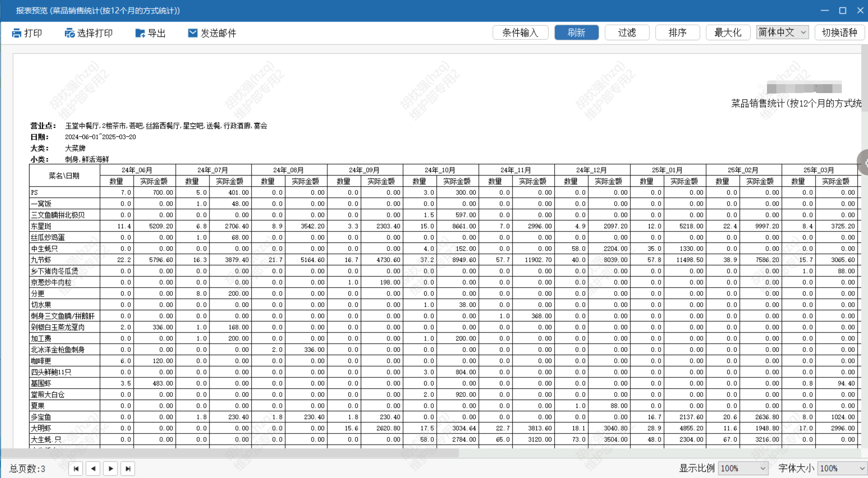The image size is (868, 478).
Task: Select the 三文鱼腩拼北极贝 row name
Action: coord(65,215)
